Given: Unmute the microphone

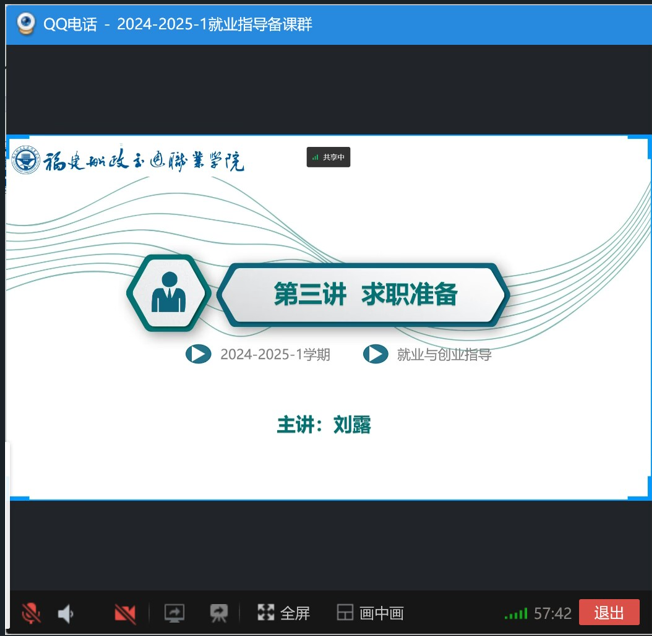Looking at the screenshot, I should point(31,613).
